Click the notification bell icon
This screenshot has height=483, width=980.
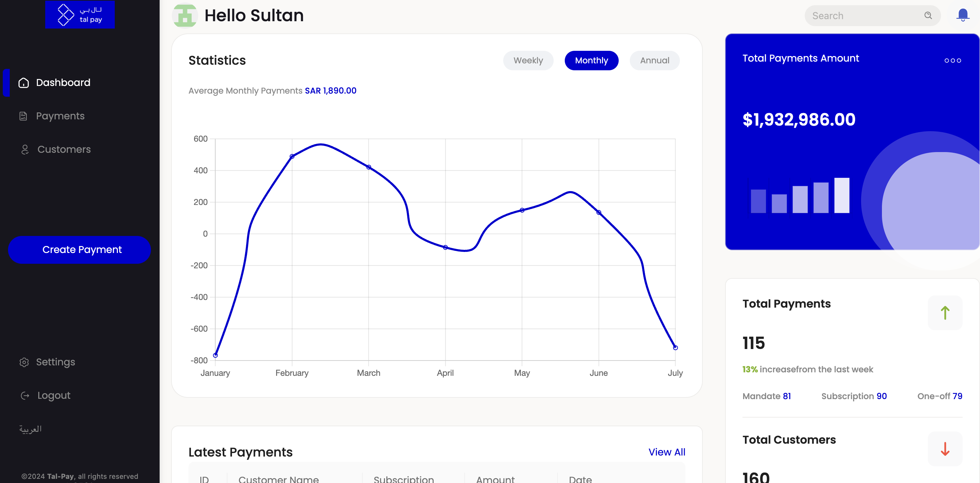(963, 15)
